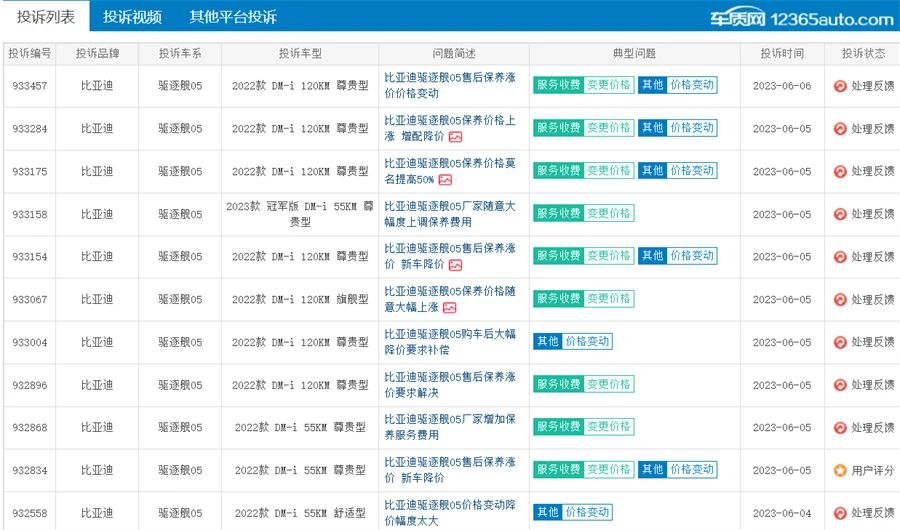Click the 车质网 12365auto.com logo

801,18
